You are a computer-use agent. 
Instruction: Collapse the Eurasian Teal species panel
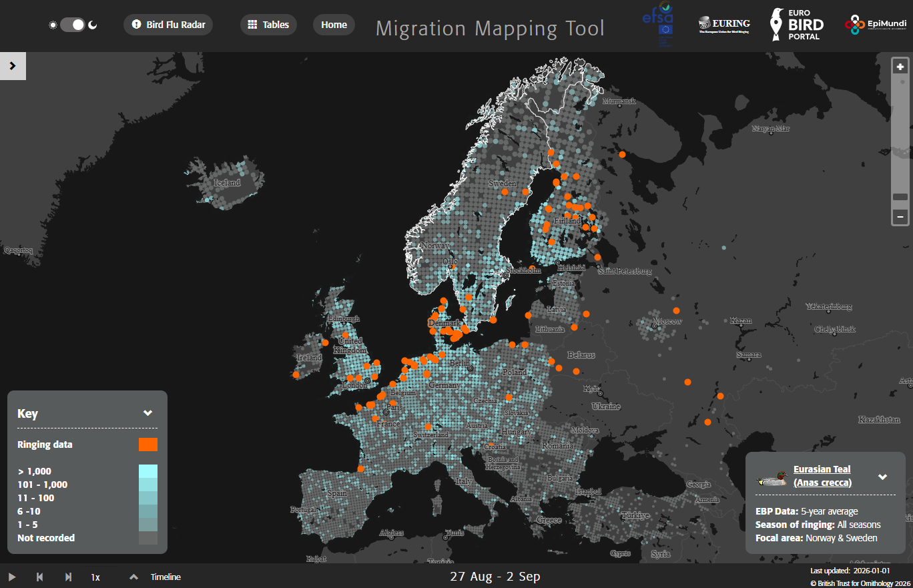[882, 477]
